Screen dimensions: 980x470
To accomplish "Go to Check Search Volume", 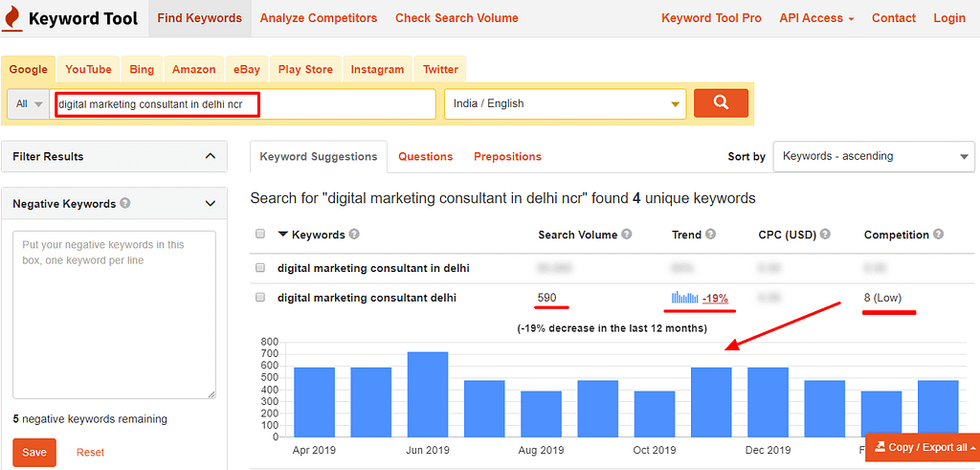I will point(457,18).
